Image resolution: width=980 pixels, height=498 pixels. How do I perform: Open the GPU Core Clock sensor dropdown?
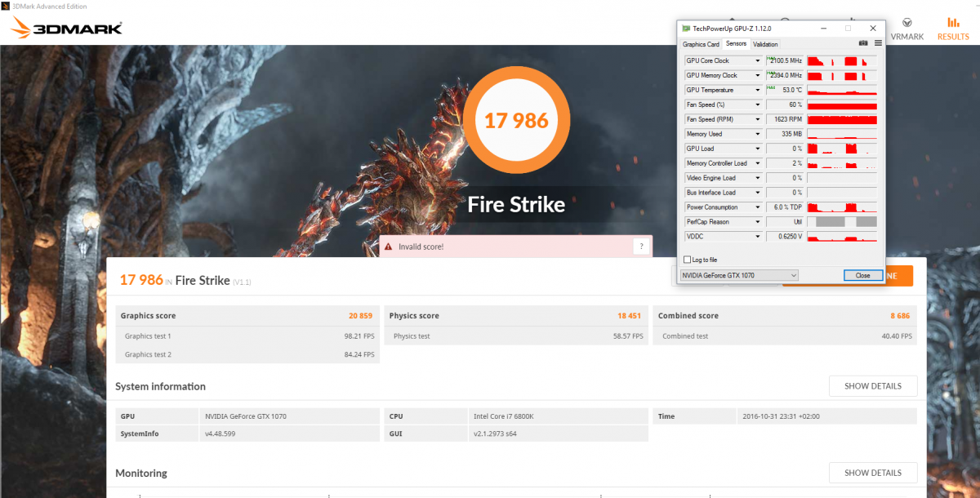[x=758, y=60]
